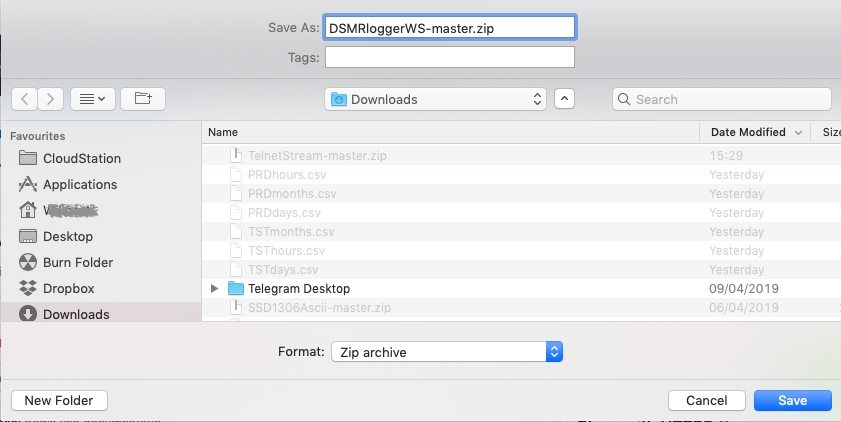This screenshot has height=422, width=841.
Task: Click the Cancel button
Action: [706, 400]
